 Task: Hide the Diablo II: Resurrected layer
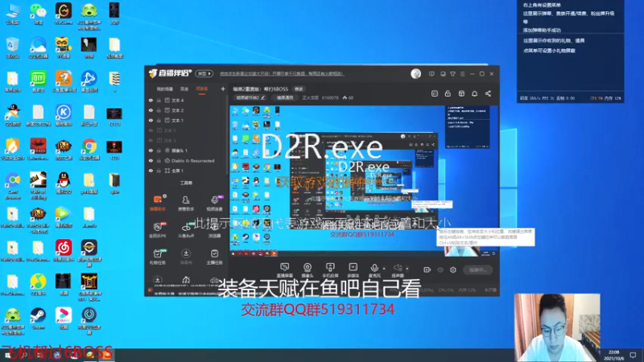click(x=151, y=160)
